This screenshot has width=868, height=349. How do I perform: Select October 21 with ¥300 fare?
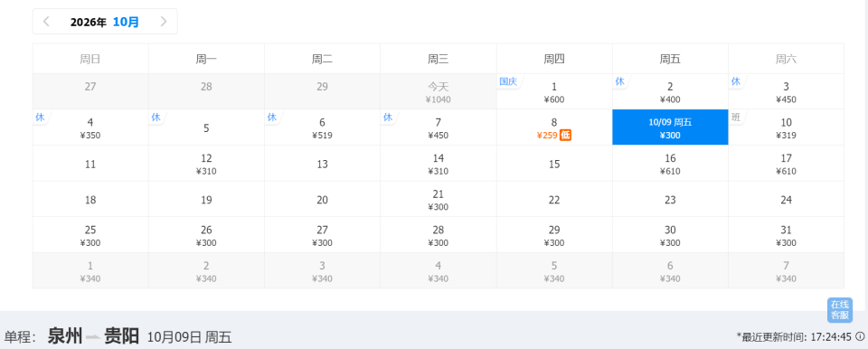[x=439, y=199]
